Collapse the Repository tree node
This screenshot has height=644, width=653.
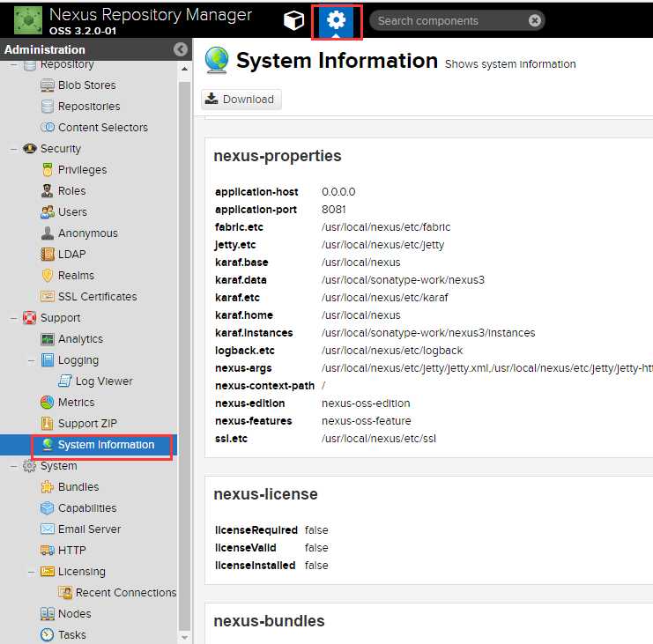point(14,64)
